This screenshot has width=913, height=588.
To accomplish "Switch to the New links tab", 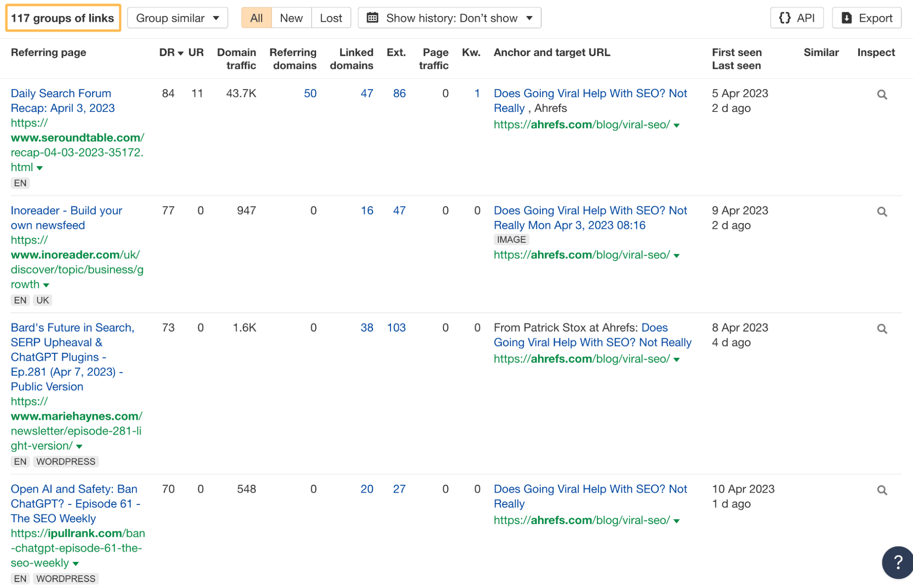I will coord(291,18).
